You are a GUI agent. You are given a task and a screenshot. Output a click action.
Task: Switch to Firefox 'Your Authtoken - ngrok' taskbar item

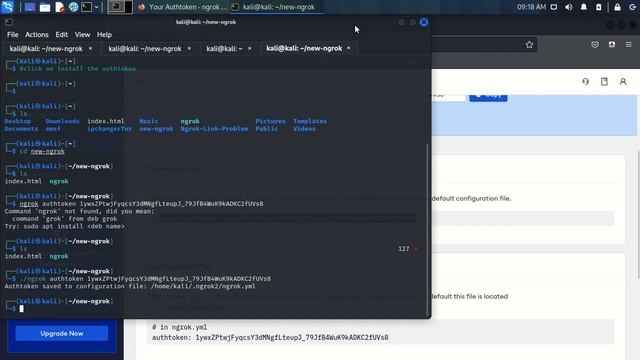tap(182, 7)
